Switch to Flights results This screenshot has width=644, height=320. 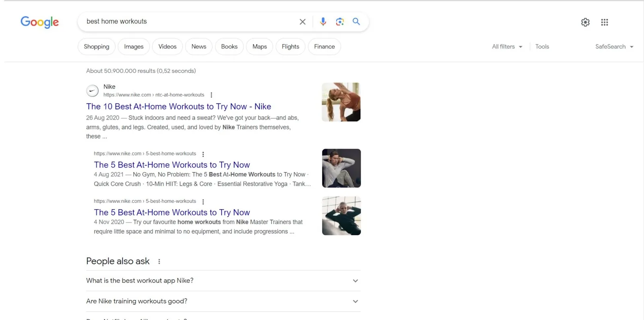[x=291, y=47]
